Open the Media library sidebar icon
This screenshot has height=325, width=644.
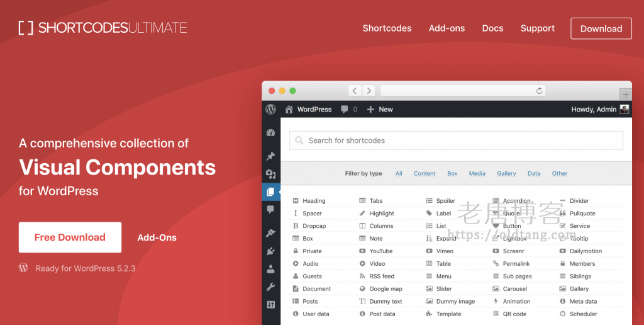[271, 174]
